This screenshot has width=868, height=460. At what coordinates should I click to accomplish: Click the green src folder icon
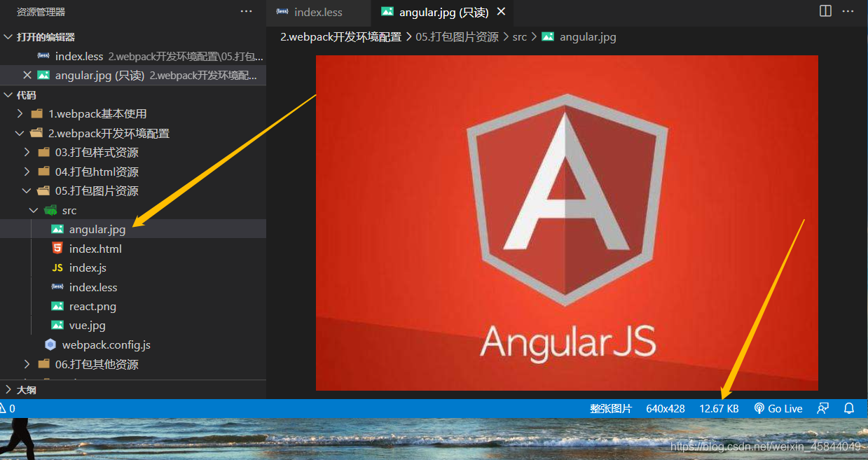pyautogui.click(x=50, y=210)
